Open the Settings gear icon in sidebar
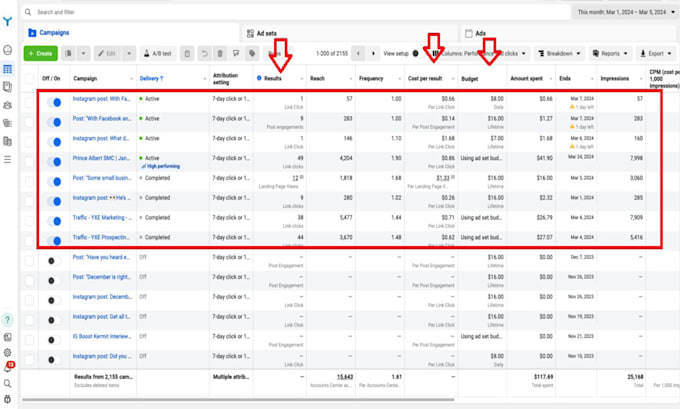 7,353
